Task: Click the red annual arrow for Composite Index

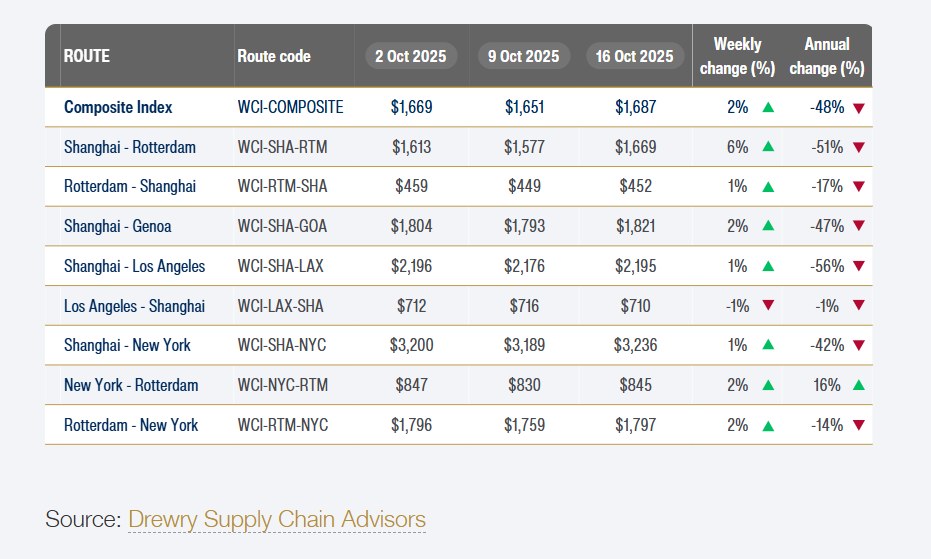Action: (859, 107)
